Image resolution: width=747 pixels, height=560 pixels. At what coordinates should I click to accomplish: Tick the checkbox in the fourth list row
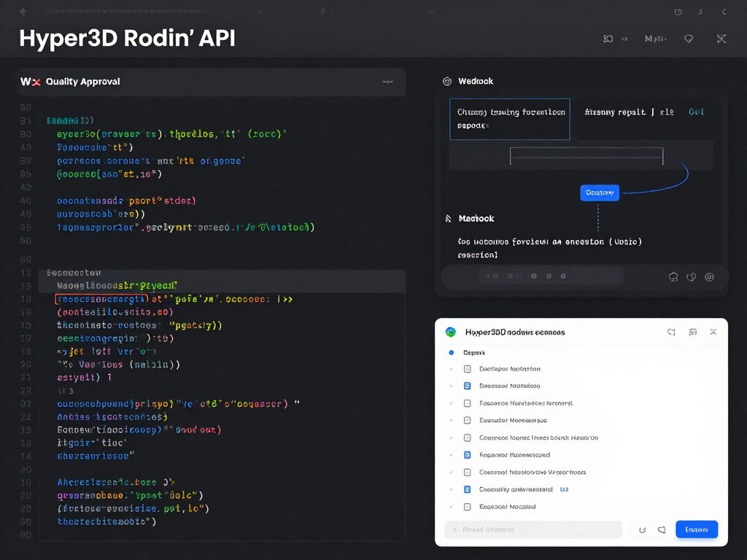pyautogui.click(x=468, y=421)
